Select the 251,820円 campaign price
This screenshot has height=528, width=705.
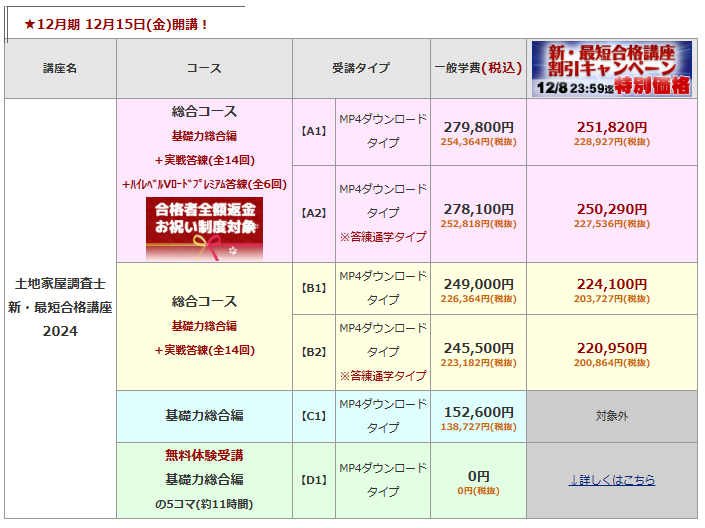(x=612, y=127)
